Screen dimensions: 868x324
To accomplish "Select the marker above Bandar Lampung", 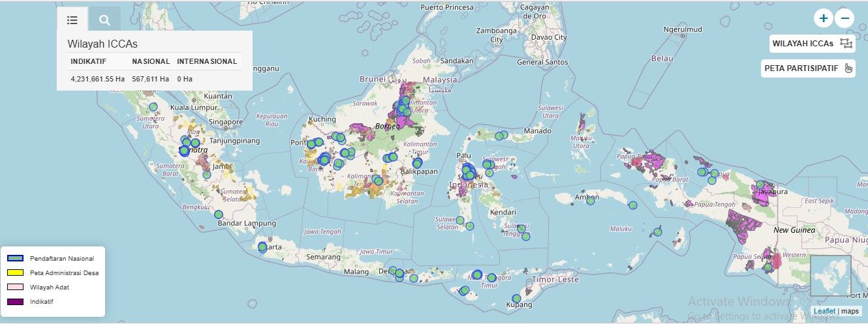I will tap(219, 214).
